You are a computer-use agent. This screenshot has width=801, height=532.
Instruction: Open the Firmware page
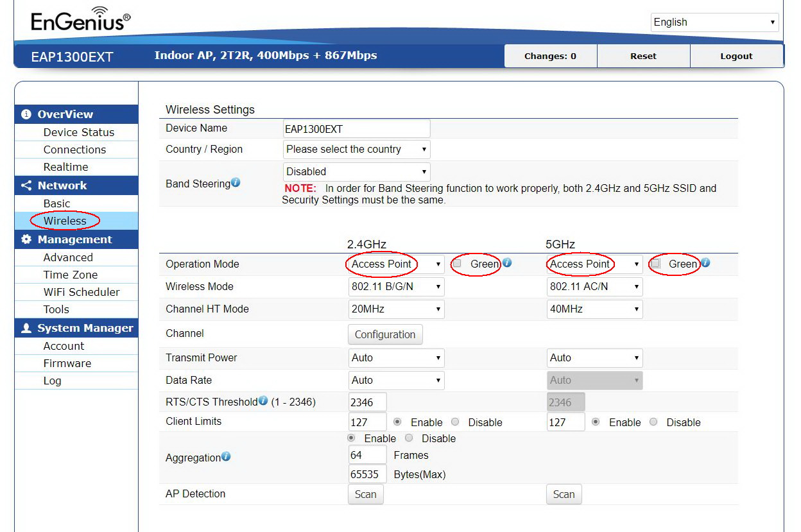coord(67,363)
